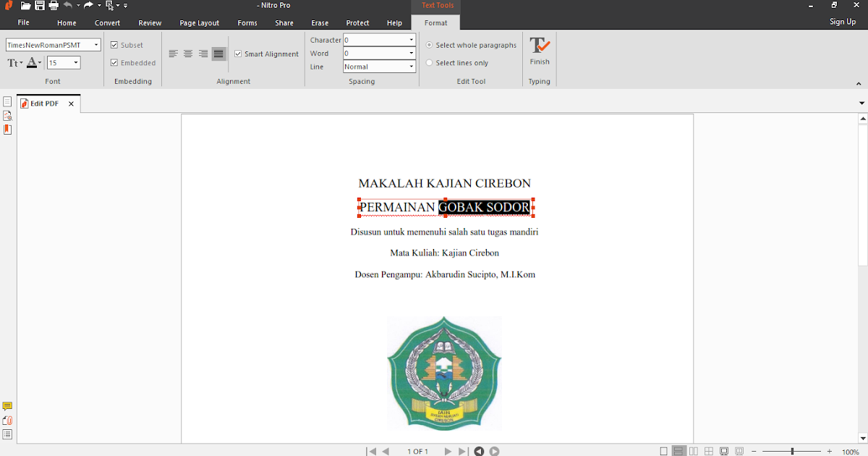
Task: Switch to the Home ribbon tab
Action: pos(67,22)
